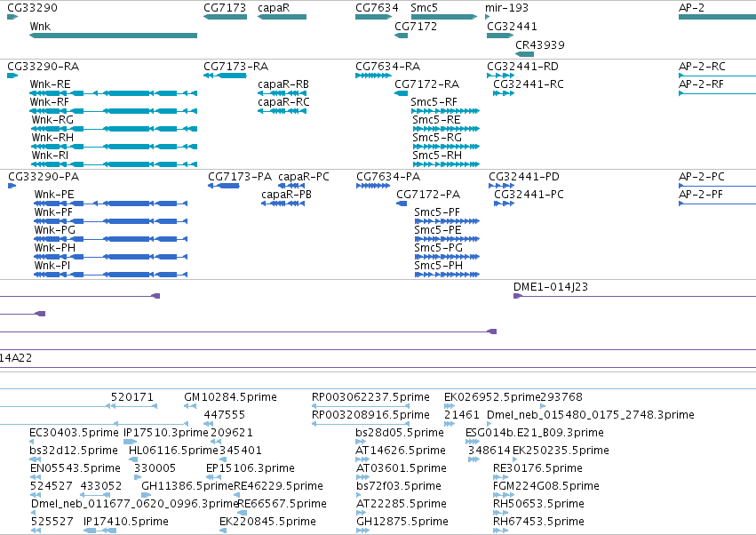Click the capaR-PC protein label

(x=304, y=177)
